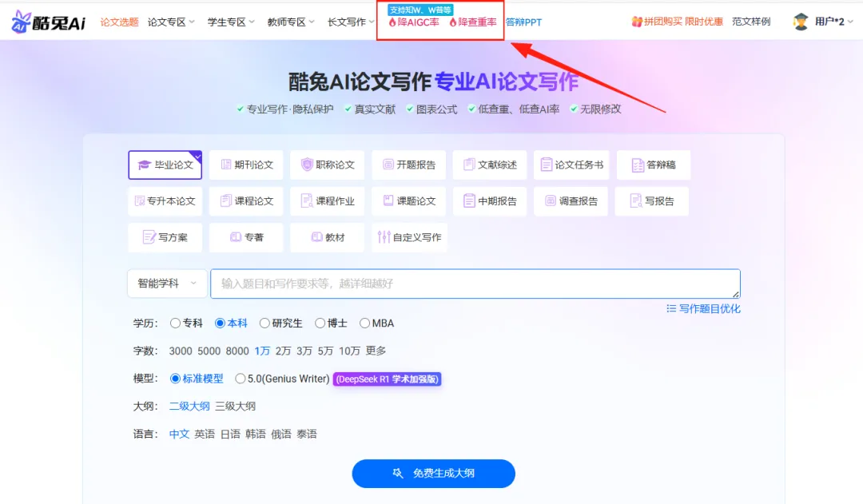Image resolution: width=863 pixels, height=504 pixels.
Task: Click the book icon beside 课题论文
Action: click(388, 200)
